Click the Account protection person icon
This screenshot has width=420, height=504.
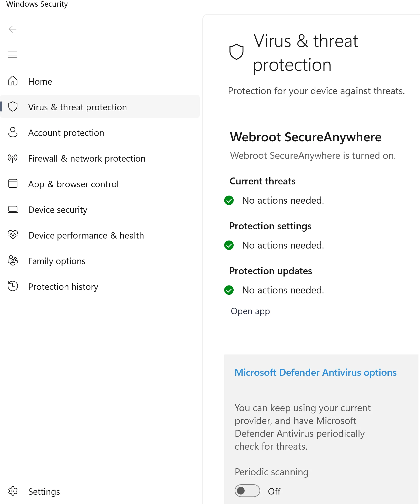point(13,132)
